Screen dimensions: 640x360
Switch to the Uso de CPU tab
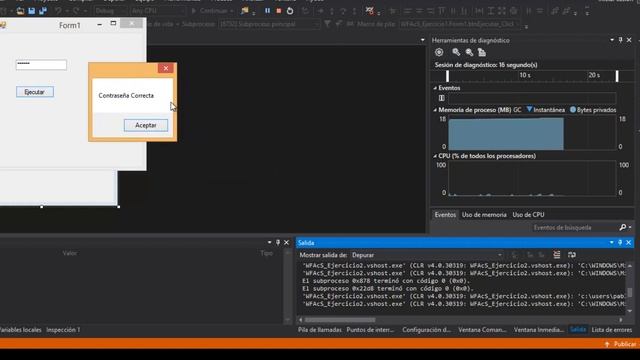click(528, 215)
